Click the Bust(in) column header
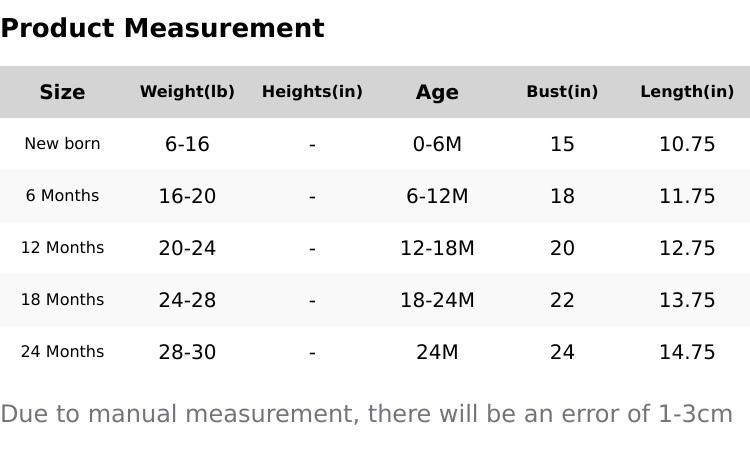The image size is (750, 450). 562,92
